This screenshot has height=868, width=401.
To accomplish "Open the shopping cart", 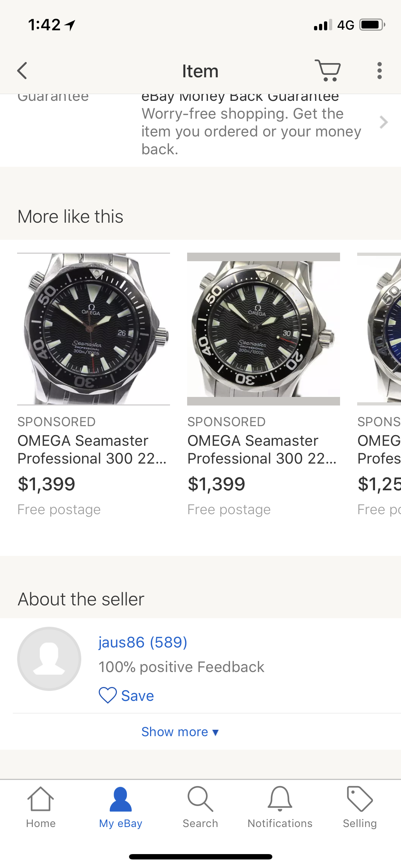I will 328,71.
